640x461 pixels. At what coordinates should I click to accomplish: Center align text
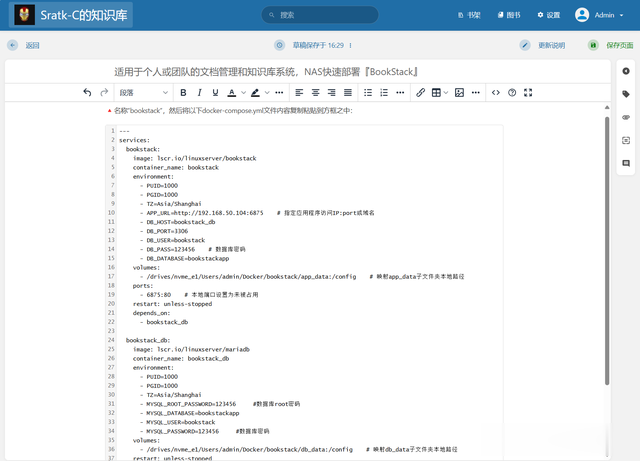point(316,93)
